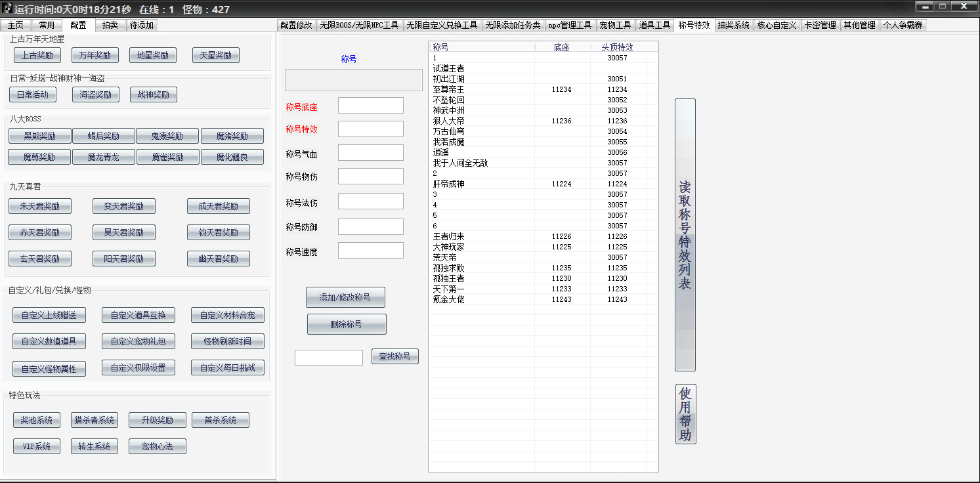The width and height of the screenshot is (980, 483).
Task: Click the 添加/修改称号 button
Action: (x=345, y=297)
